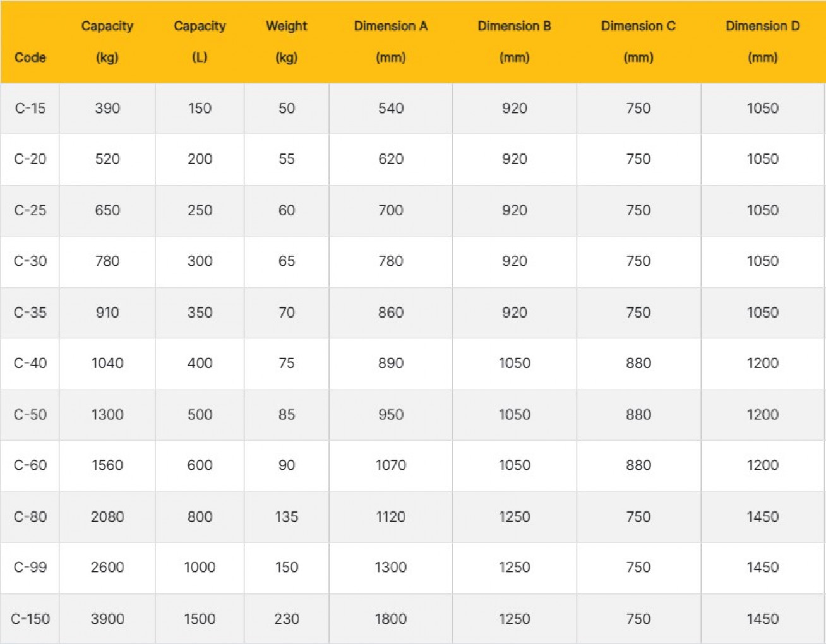Select Dimension A value 1800

390,619
